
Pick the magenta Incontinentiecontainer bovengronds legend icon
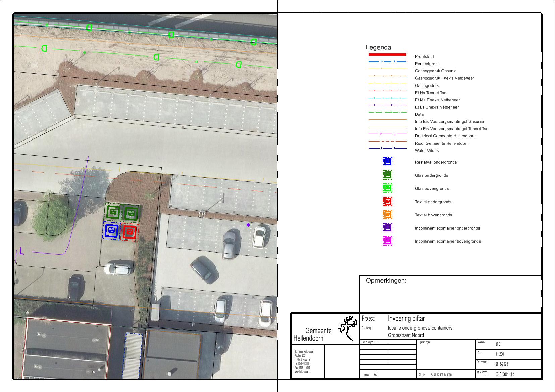[x=387, y=241]
